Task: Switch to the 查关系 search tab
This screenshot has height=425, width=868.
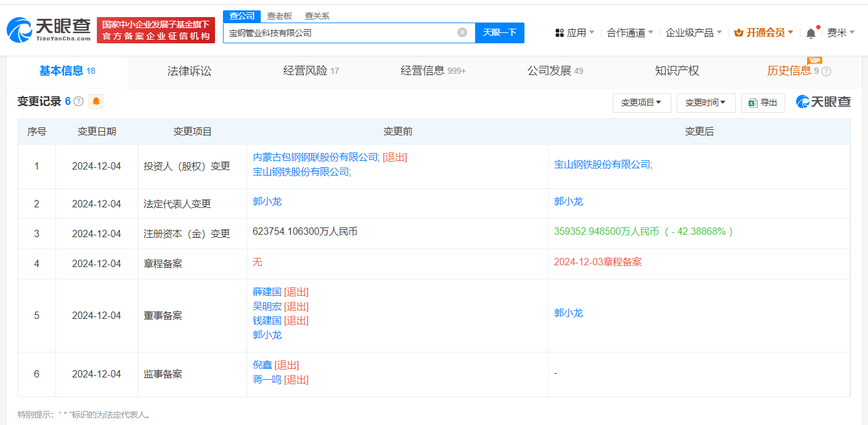Action: tap(317, 16)
